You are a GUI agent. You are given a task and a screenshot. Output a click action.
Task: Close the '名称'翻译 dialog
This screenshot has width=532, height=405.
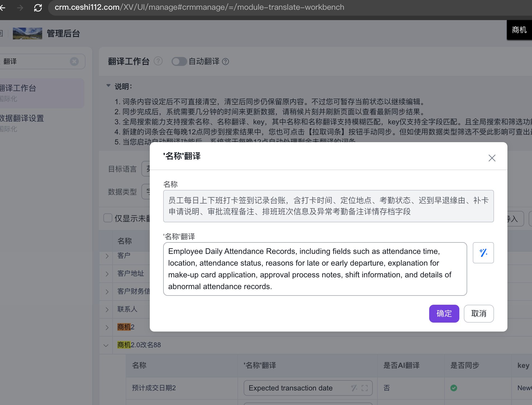coord(492,158)
